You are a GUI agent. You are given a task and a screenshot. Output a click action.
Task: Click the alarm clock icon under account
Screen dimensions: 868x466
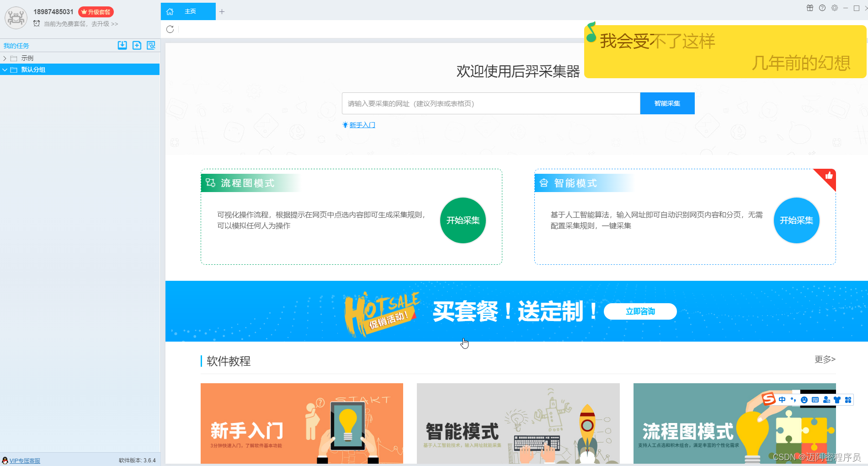pos(37,23)
